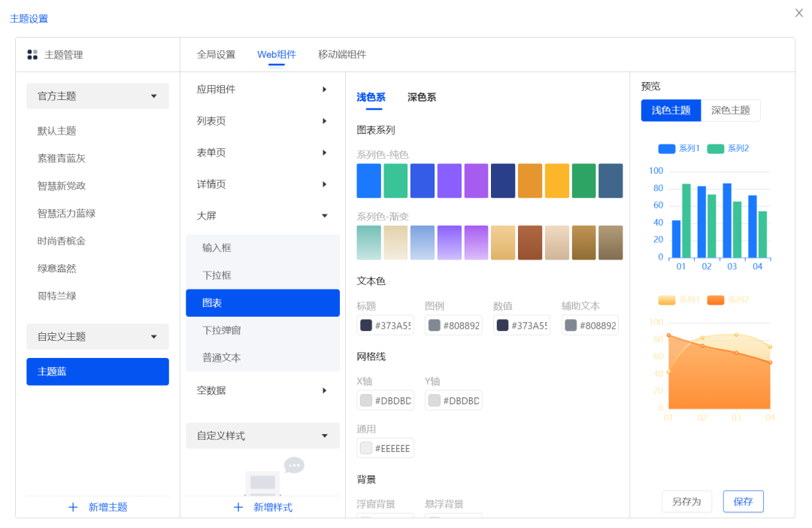Switch preview to 浅色主题
812x528 pixels.
point(671,111)
